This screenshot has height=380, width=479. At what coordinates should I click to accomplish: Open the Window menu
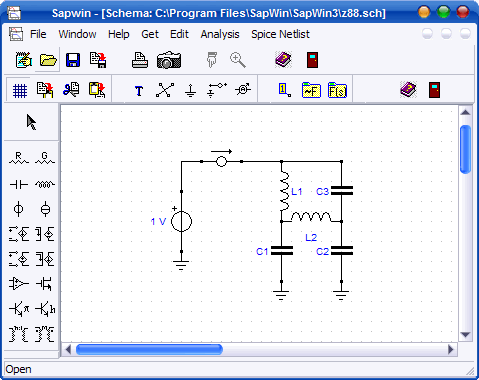(x=77, y=34)
